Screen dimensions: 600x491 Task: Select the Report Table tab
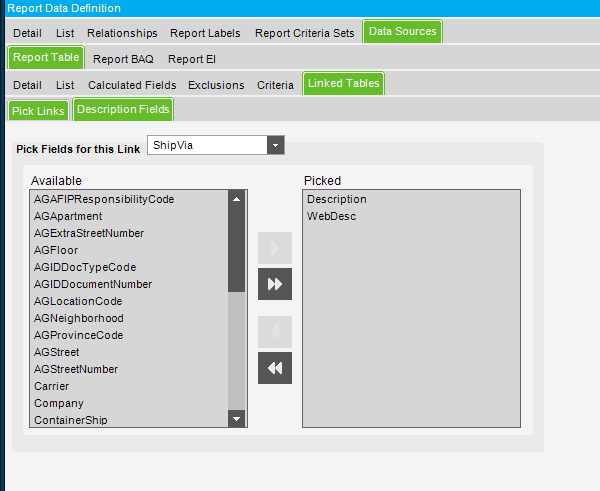pyautogui.click(x=46, y=57)
